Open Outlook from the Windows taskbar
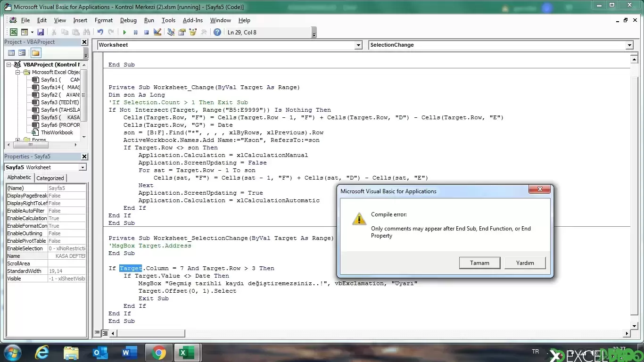This screenshot has height=362, width=644. (100, 353)
